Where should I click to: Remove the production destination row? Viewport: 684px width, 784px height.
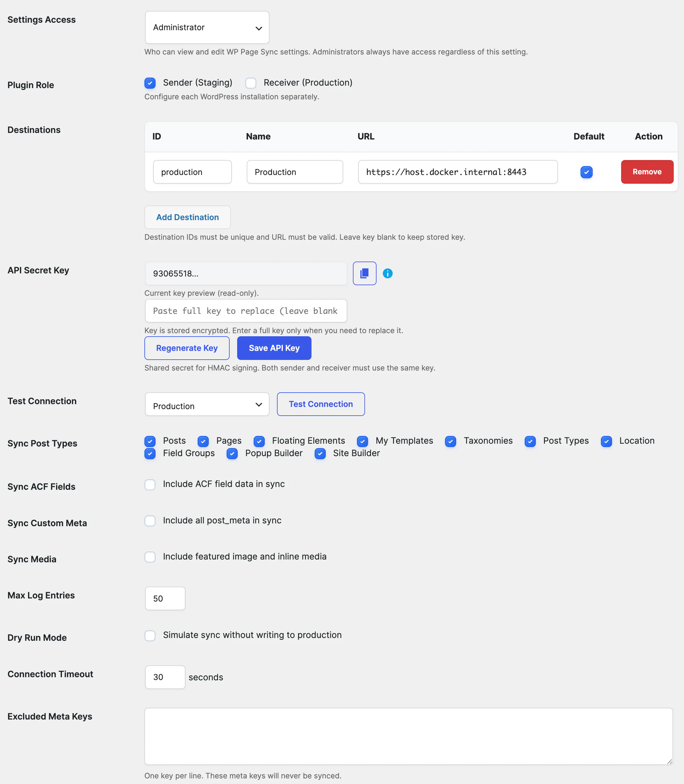647,172
